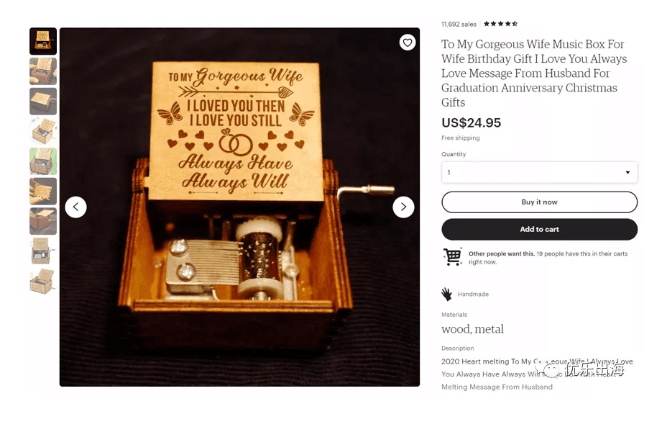Select the third thumbnail of closed box
Image resolution: width=668 pixels, height=425 pixels.
tap(43, 101)
